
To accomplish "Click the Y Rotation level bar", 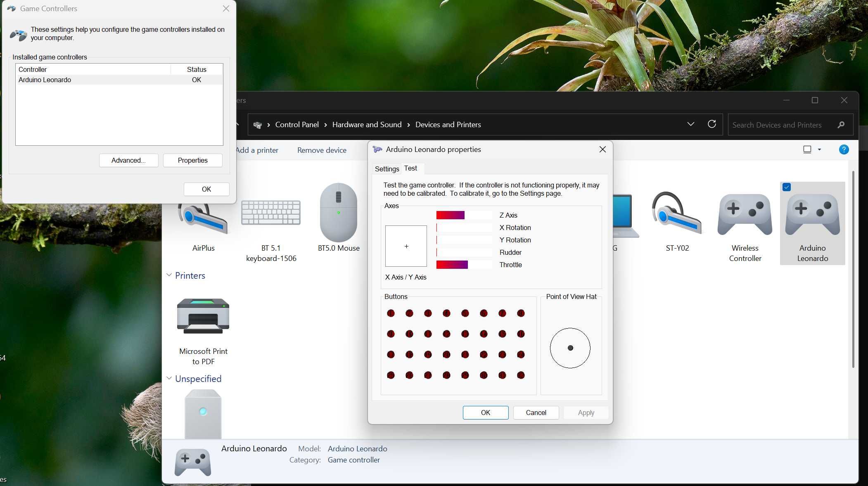I will [464, 240].
